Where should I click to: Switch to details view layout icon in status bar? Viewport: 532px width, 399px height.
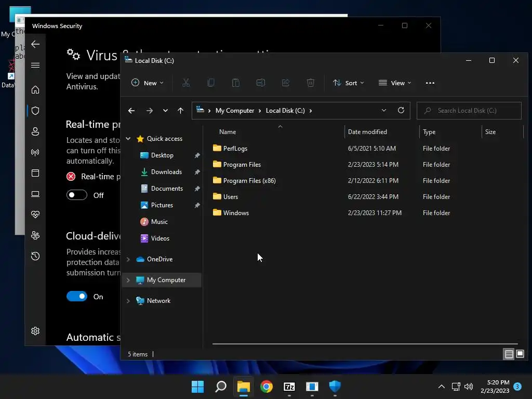click(509, 354)
